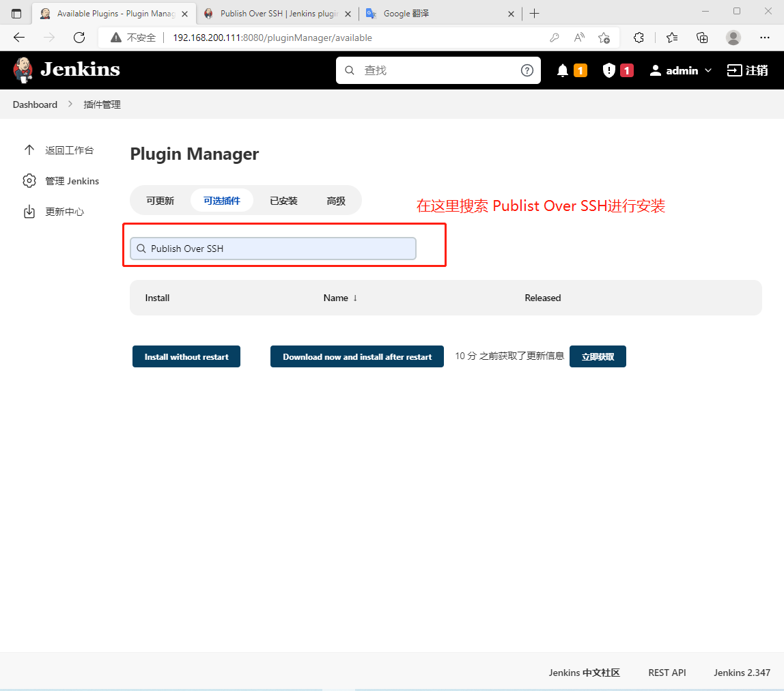Click the 立即获取 button
Viewport: 784px width, 691px height.
(598, 356)
